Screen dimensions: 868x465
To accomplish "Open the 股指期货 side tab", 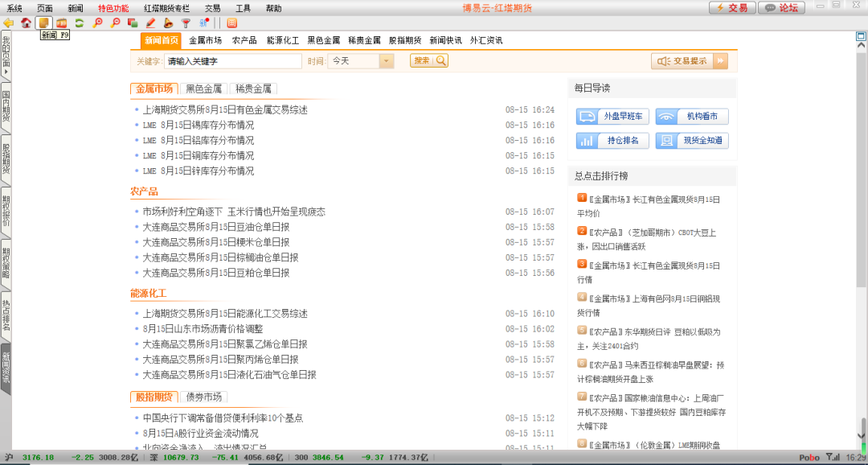I will click(6, 159).
